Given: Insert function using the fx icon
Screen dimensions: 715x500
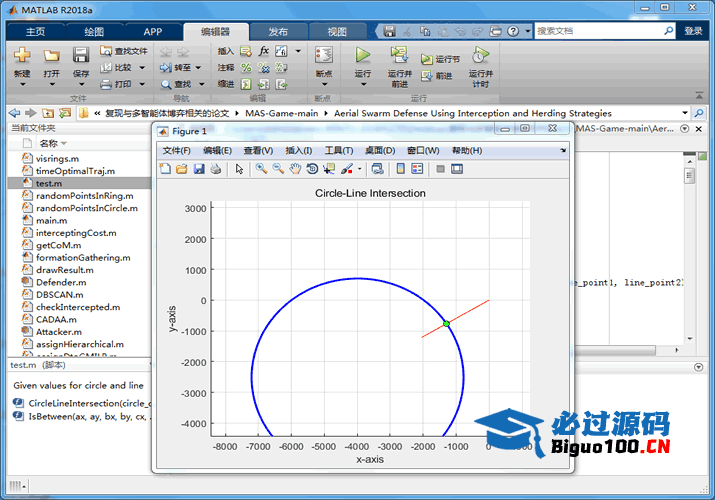Looking at the screenshot, I should [x=264, y=51].
